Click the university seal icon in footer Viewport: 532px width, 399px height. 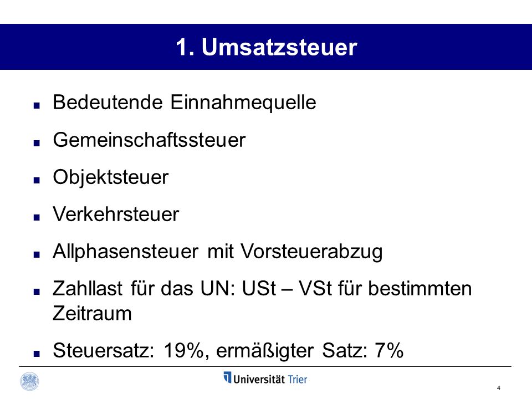pos(30,381)
